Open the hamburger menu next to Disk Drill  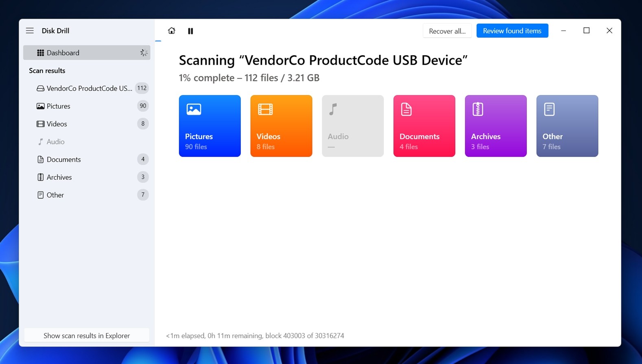click(x=30, y=31)
